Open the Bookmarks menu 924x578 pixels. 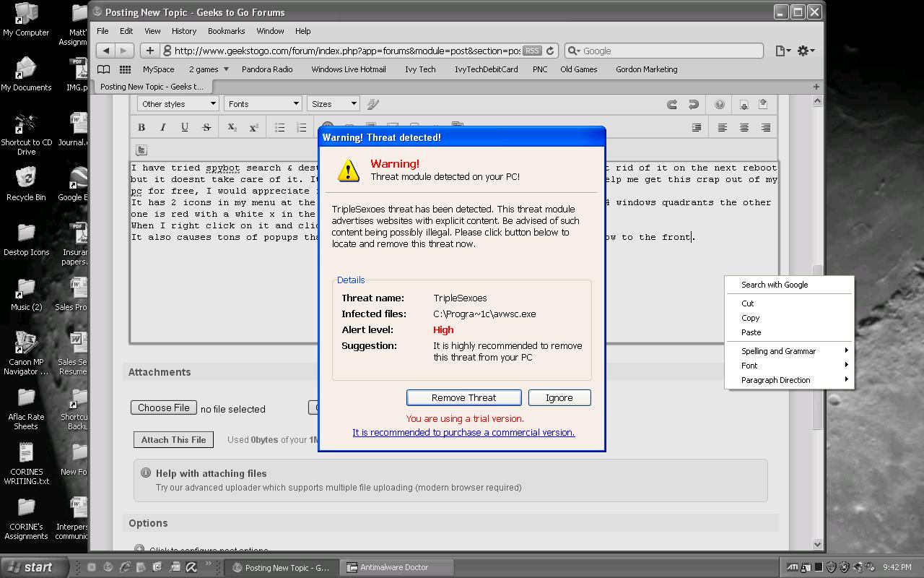(x=226, y=31)
